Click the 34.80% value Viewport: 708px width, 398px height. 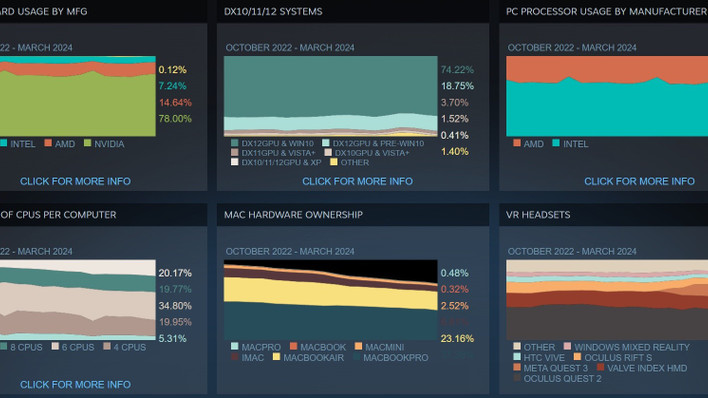coord(175,306)
